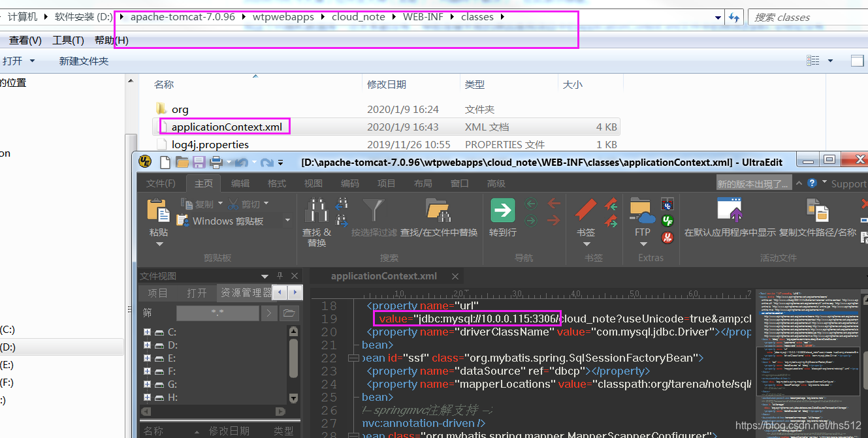The image size is (868, 438).
Task: Open the 工具(T) menu in Explorer
Action: [68, 40]
